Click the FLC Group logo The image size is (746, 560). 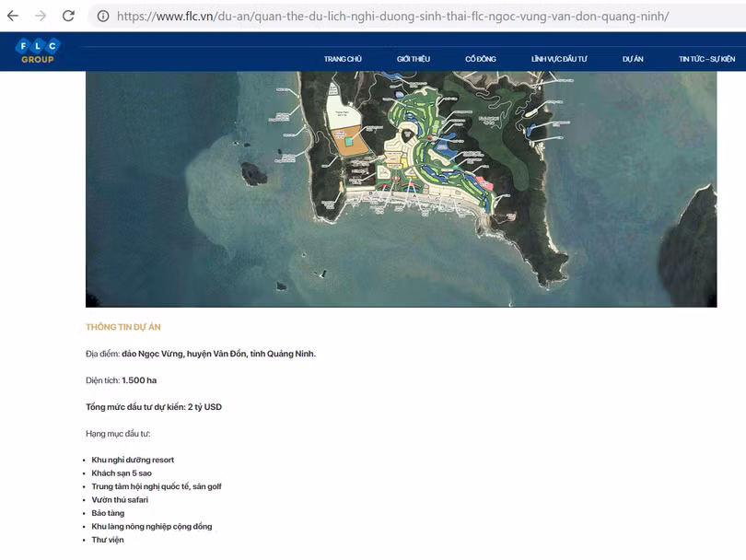point(38,52)
